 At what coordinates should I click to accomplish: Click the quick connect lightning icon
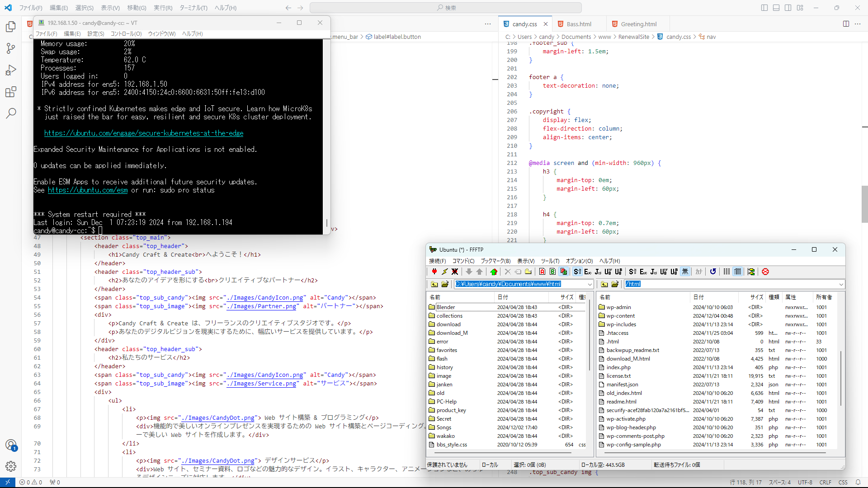(x=445, y=272)
